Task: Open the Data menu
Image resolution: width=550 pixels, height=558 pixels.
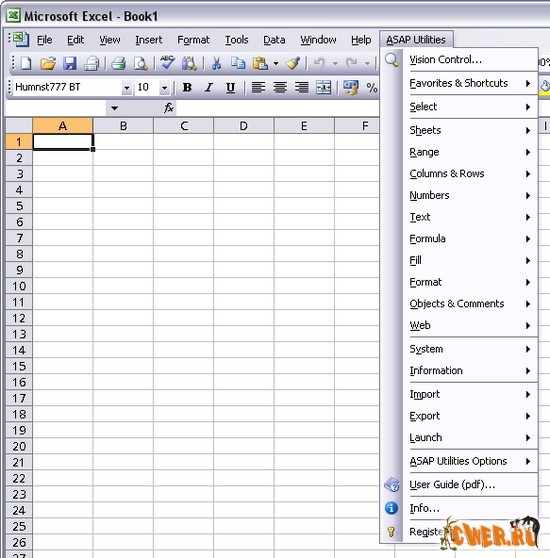Action: (x=274, y=40)
